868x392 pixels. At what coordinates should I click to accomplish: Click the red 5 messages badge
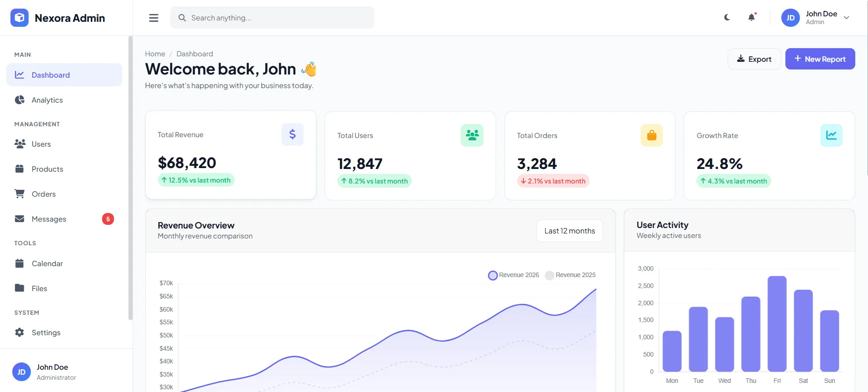click(x=108, y=219)
